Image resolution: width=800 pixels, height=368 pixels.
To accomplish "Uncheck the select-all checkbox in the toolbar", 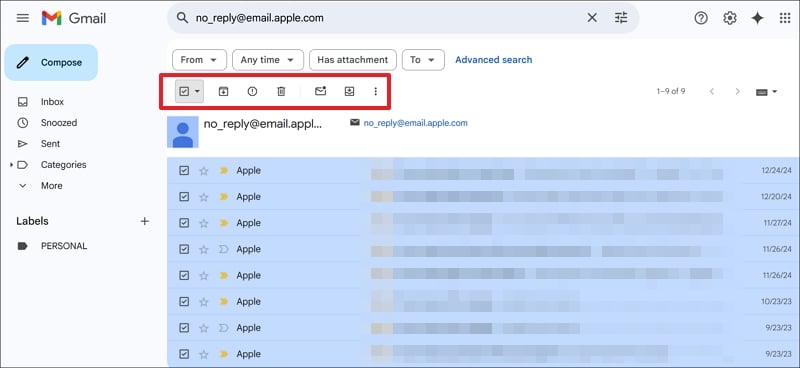I will [x=184, y=91].
